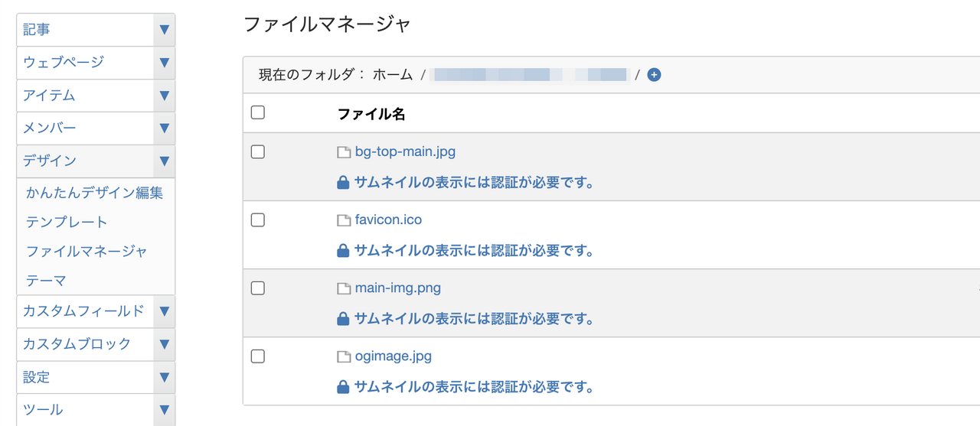This screenshot has width=980, height=426.
Task: Open テーマ in the Design submenu
Action: point(46,281)
